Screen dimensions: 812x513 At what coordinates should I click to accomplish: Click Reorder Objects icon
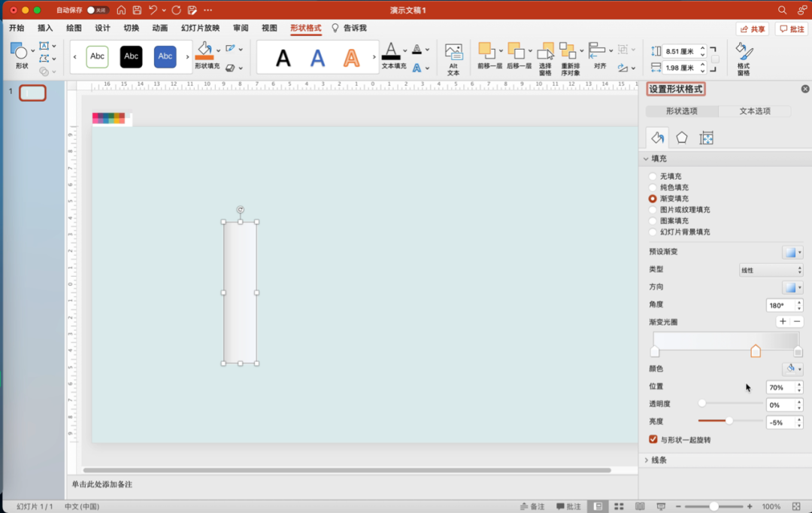pos(568,51)
